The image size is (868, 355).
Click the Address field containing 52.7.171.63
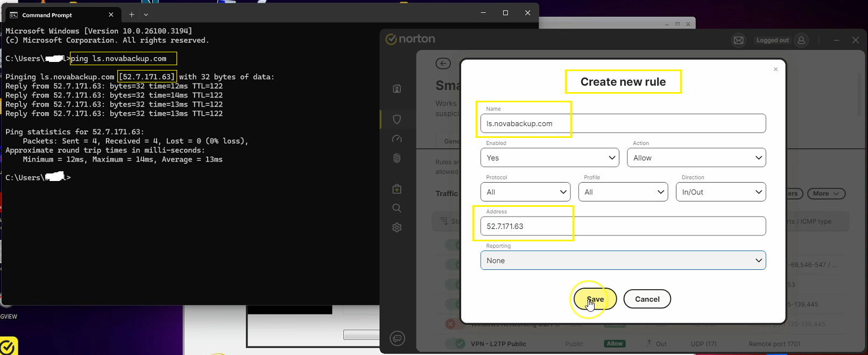point(623,226)
